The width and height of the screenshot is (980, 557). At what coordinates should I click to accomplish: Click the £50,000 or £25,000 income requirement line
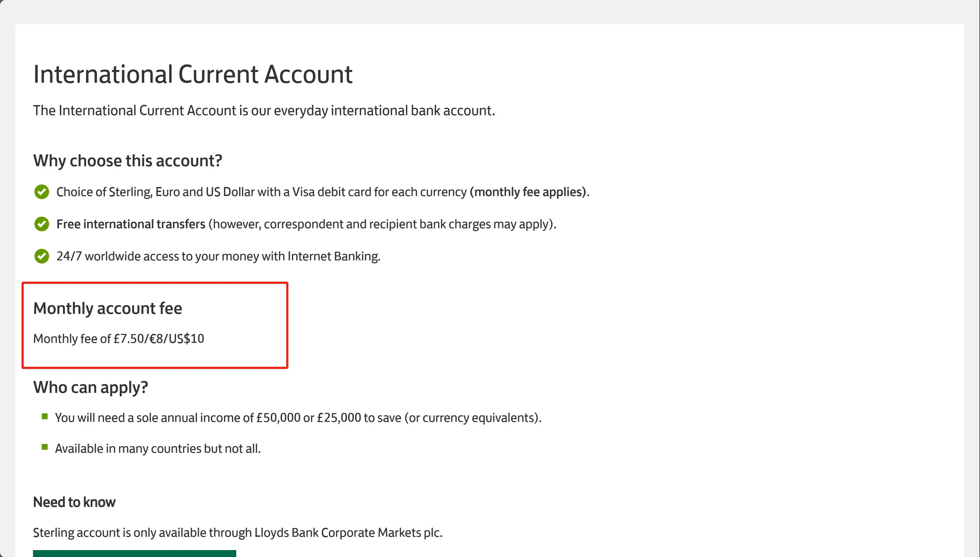(x=298, y=417)
